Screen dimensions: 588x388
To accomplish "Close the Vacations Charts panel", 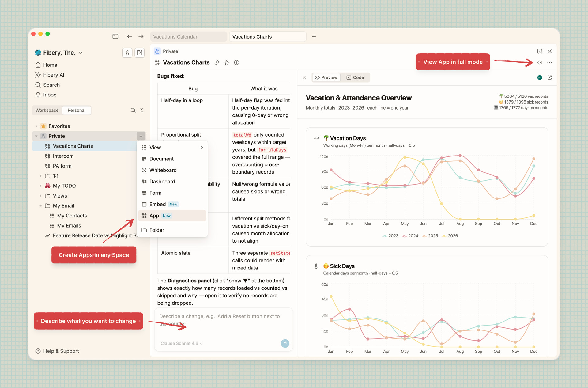I will [550, 51].
